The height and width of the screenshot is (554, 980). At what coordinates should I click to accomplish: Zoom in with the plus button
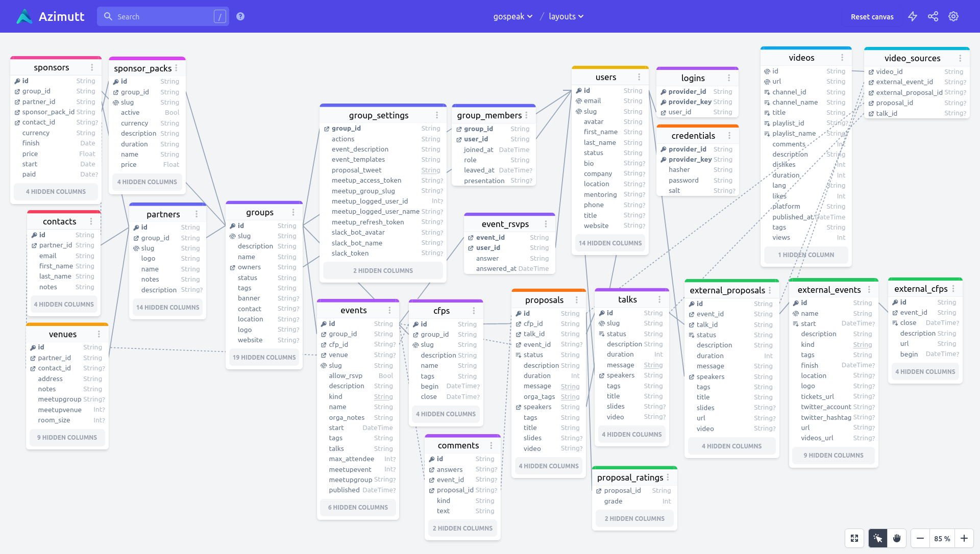964,538
